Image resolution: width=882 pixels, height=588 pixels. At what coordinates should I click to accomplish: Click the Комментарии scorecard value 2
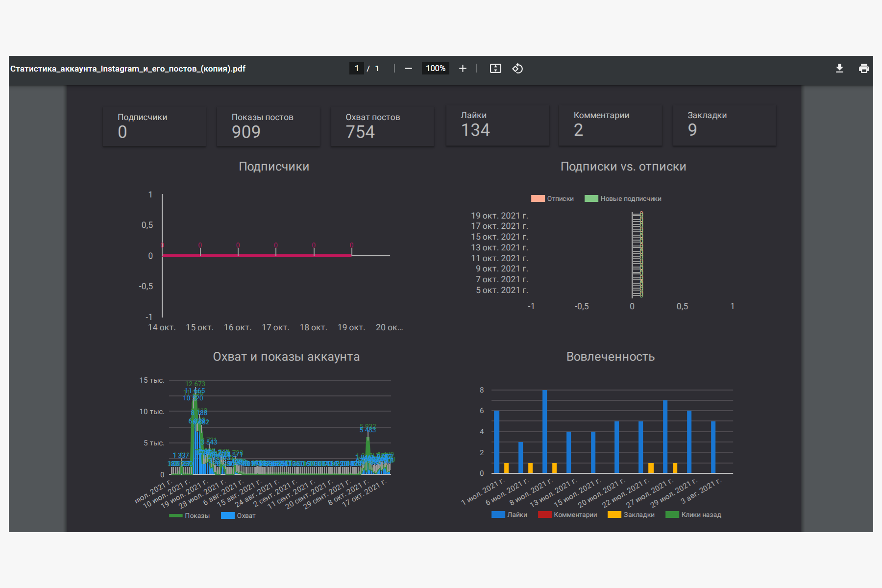coord(579,130)
